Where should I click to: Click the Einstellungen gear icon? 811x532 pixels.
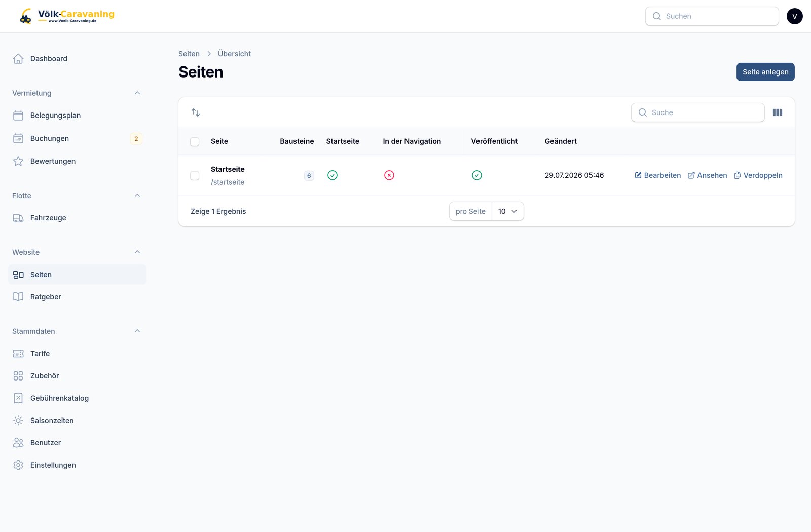[x=18, y=465]
